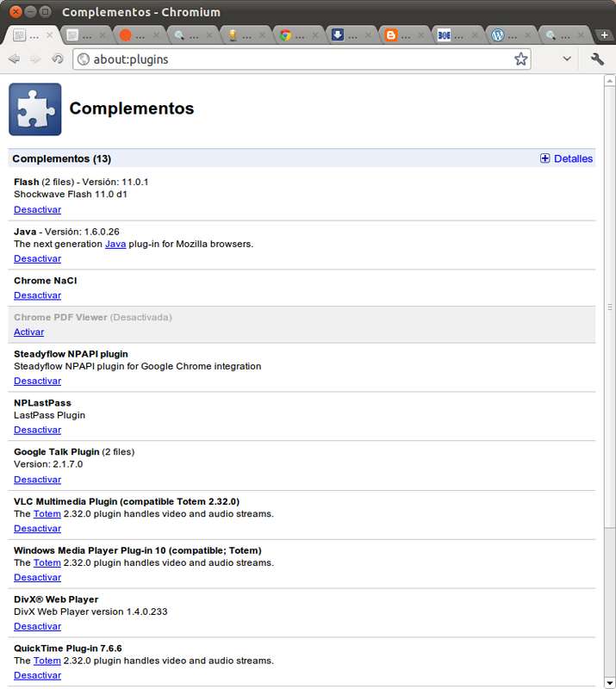Viewport: 616px width, 689px height.
Task: Activate Chrome PDF Viewer
Action: click(29, 332)
